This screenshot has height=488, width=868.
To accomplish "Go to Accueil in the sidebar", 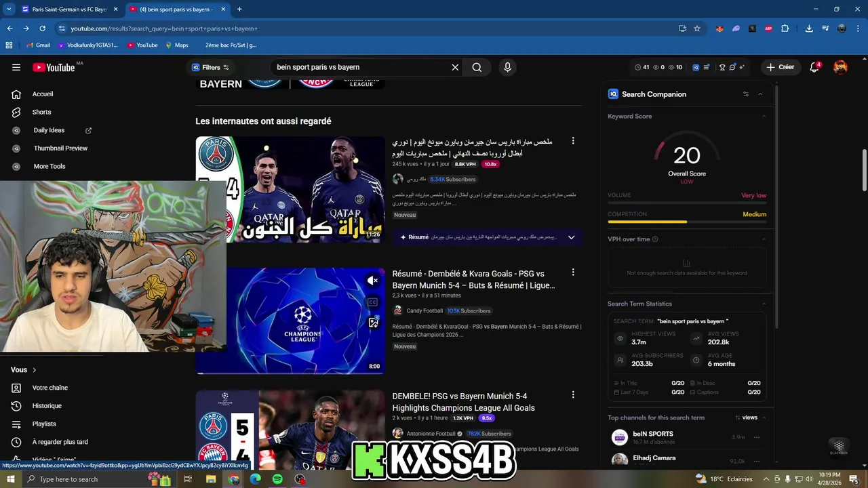I will tap(43, 94).
